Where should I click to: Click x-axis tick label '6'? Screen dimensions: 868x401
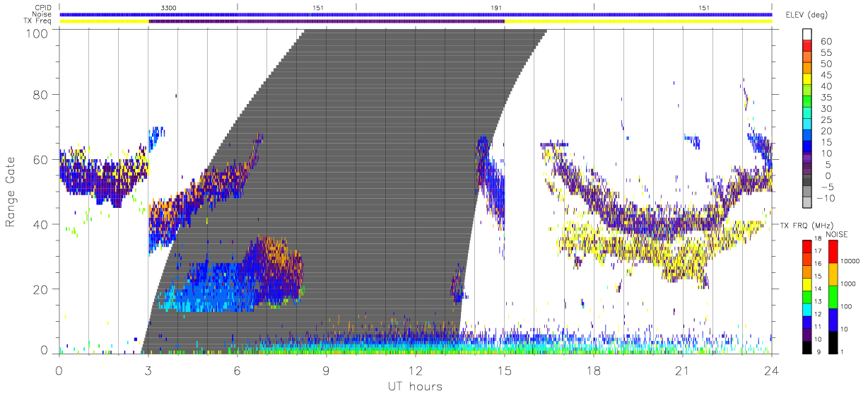(x=237, y=370)
